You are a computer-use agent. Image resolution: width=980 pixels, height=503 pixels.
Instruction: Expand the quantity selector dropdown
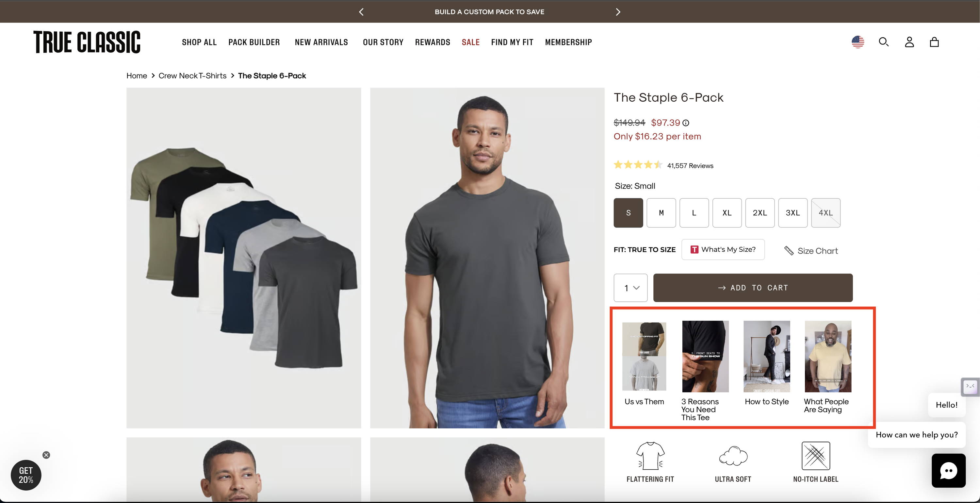tap(631, 287)
